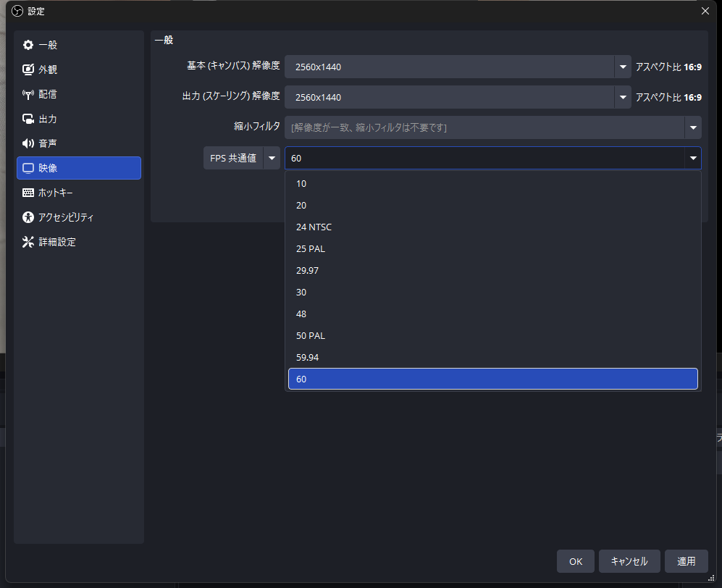Click the 詳細設定 wrench tools icon
This screenshot has width=722, height=588.
[28, 242]
